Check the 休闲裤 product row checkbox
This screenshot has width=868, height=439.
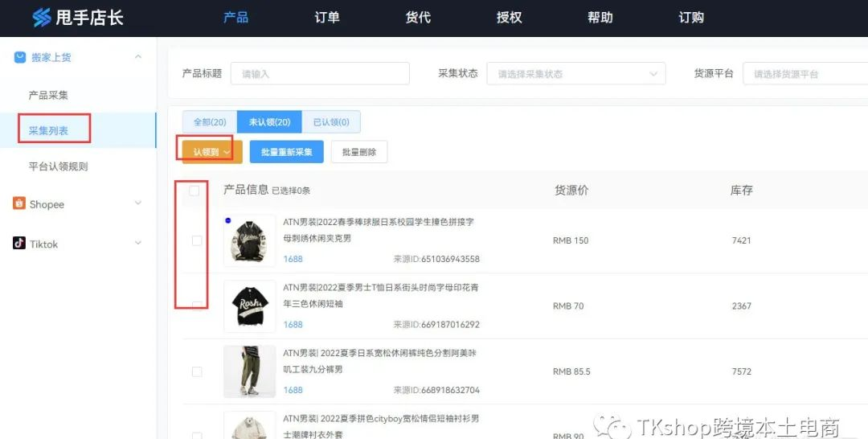[x=197, y=371]
